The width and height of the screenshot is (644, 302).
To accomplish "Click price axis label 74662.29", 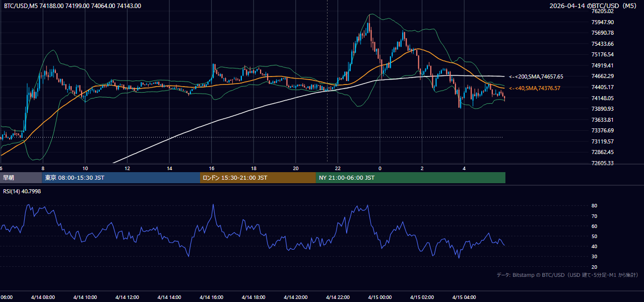I will 603,76.
